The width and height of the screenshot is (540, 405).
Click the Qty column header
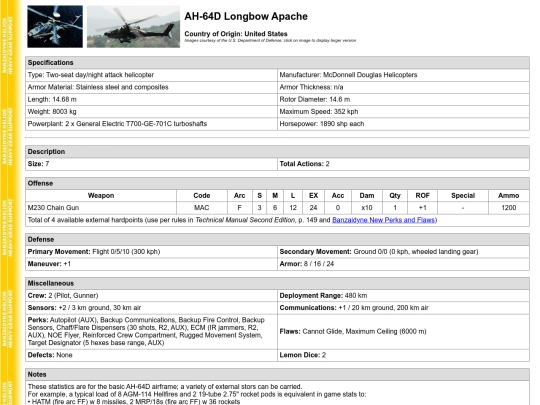pyautogui.click(x=395, y=196)
